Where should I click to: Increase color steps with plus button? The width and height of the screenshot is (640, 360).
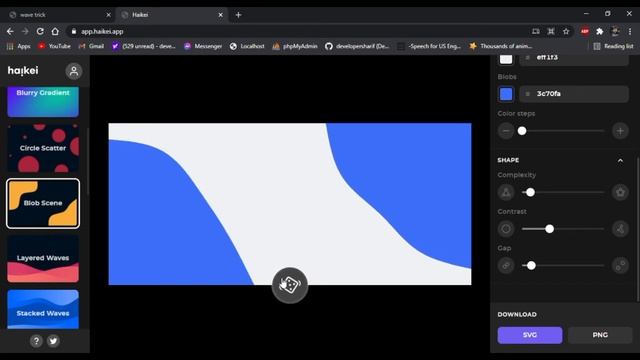[x=620, y=131]
